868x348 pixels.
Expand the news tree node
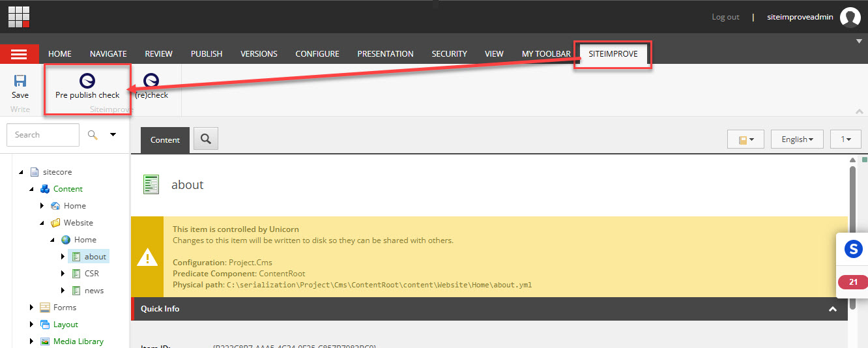click(x=63, y=291)
